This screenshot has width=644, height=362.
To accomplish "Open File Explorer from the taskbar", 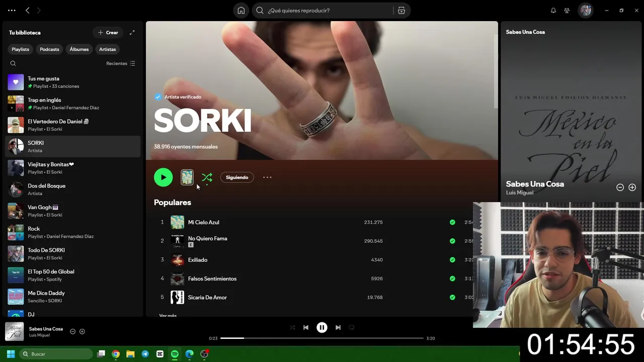I will tap(130, 354).
